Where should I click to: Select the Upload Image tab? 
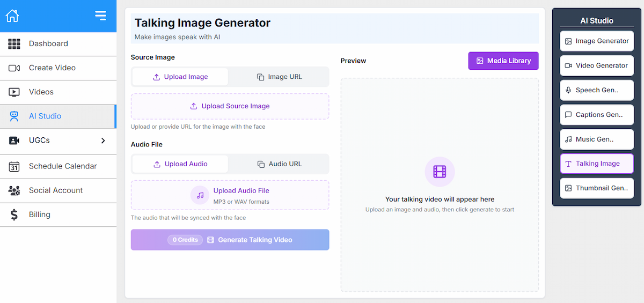(180, 77)
